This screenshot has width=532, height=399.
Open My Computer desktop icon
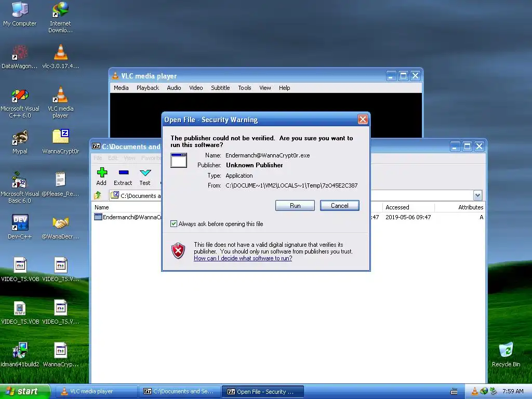[x=20, y=14]
